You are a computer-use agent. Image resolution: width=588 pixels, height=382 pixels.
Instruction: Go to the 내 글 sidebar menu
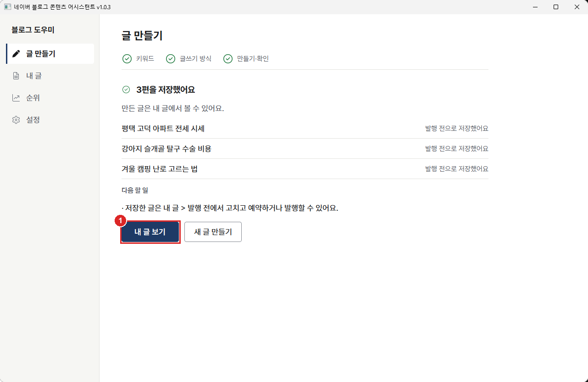click(50, 76)
